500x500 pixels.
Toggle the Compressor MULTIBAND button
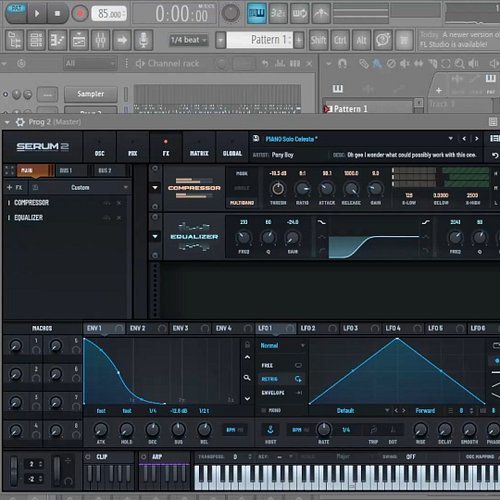242,203
